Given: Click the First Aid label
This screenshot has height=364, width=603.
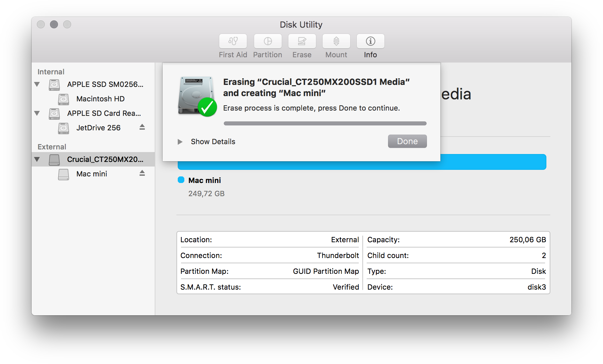Looking at the screenshot, I should pos(233,55).
